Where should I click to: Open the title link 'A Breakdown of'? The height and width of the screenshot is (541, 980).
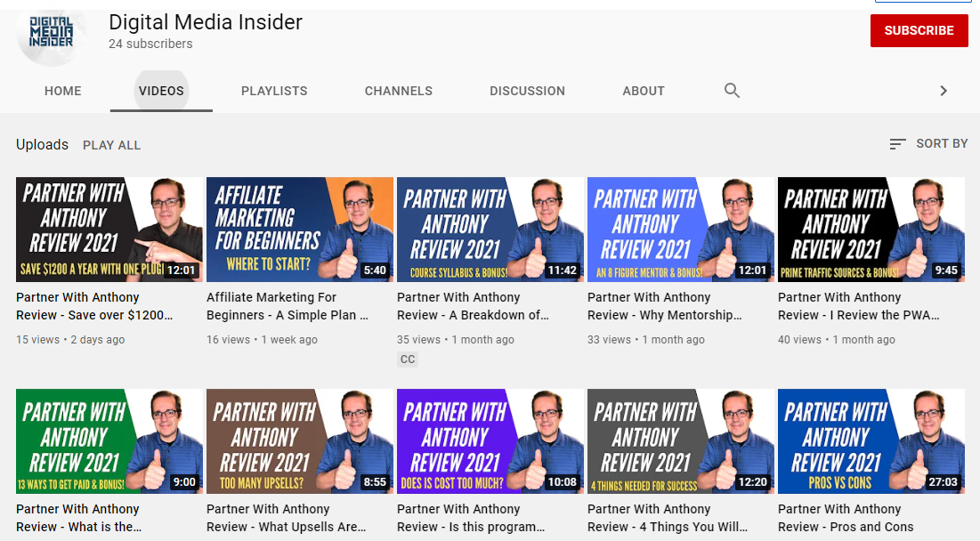(474, 306)
